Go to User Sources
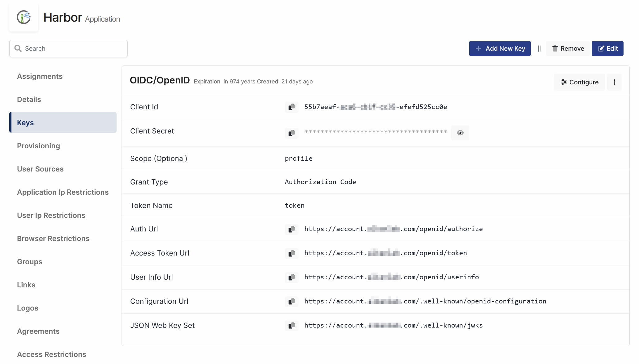639x364 pixels. (40, 169)
